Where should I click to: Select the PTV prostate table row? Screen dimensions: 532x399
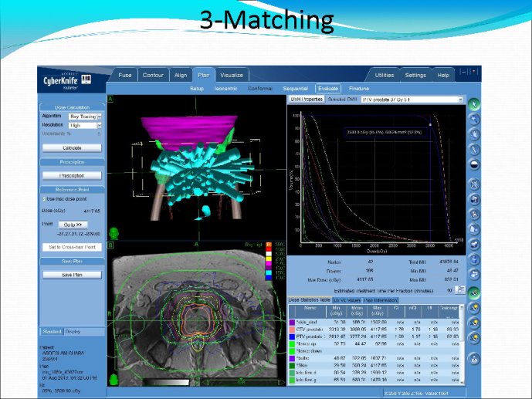374,337
